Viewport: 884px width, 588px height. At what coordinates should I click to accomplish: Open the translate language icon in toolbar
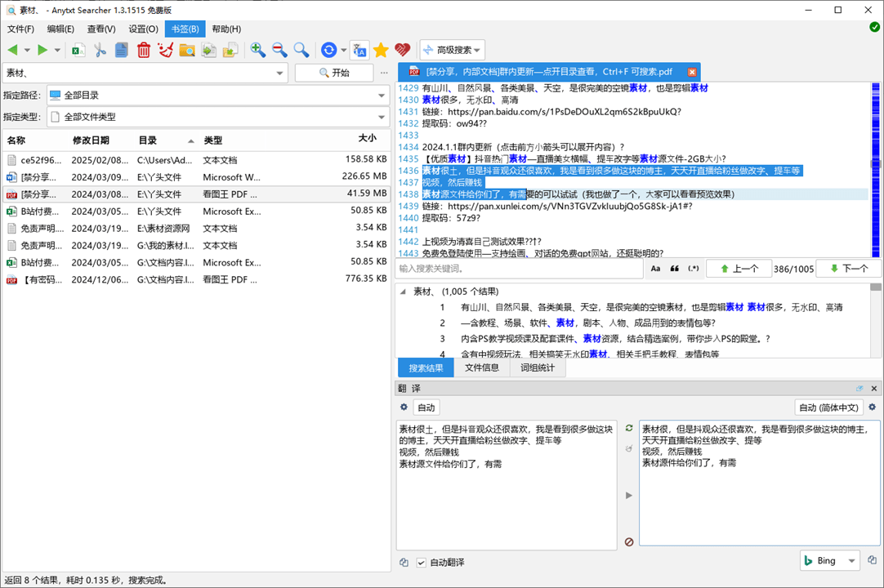click(359, 50)
